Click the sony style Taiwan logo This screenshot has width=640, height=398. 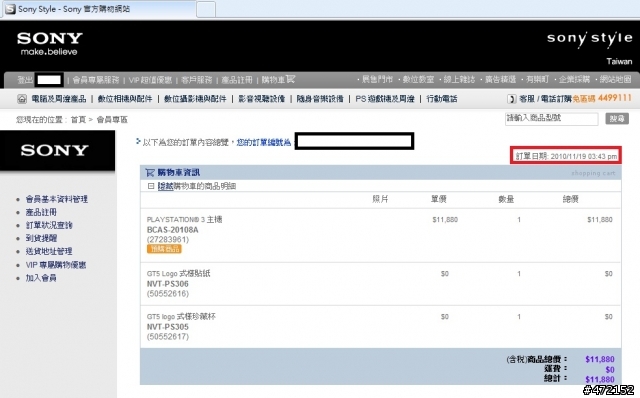tap(589, 48)
